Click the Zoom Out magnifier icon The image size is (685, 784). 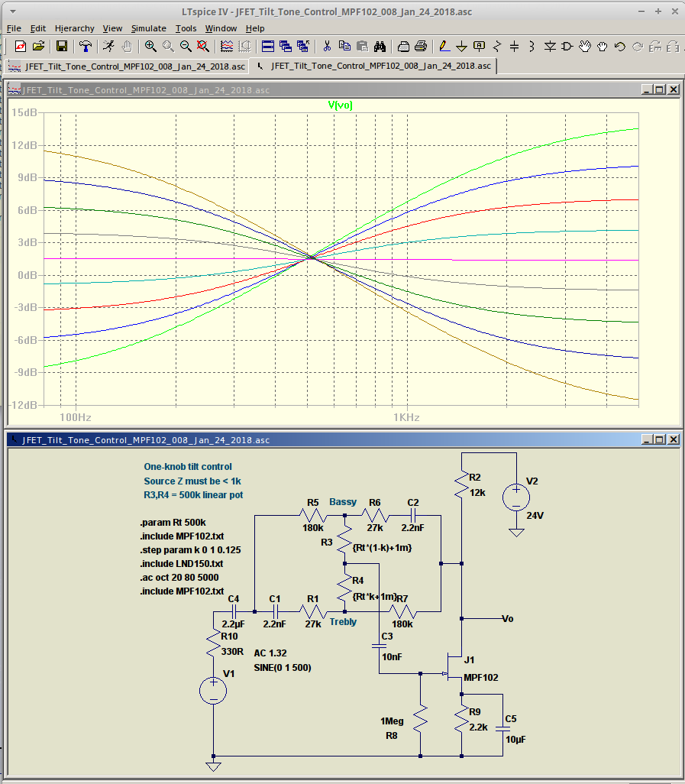[186, 47]
